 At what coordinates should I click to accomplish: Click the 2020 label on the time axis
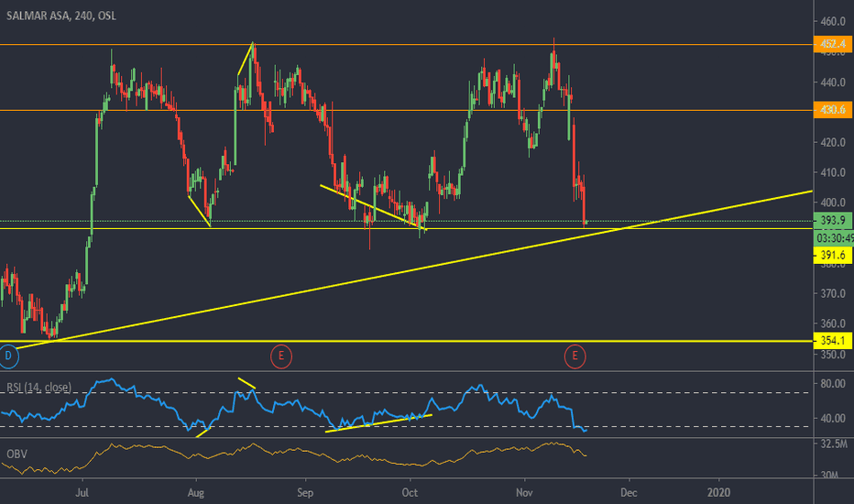(x=718, y=493)
